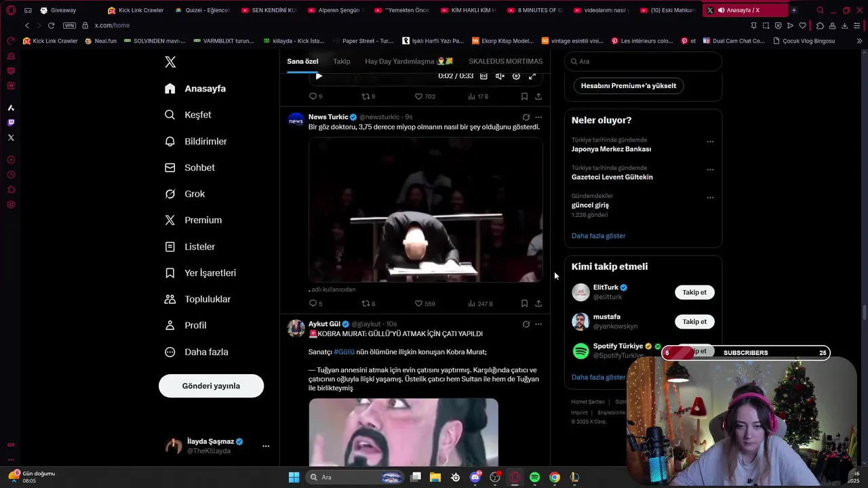The image size is (868, 488).
Task: Open News Turkic video thumbnail
Action: click(x=426, y=209)
